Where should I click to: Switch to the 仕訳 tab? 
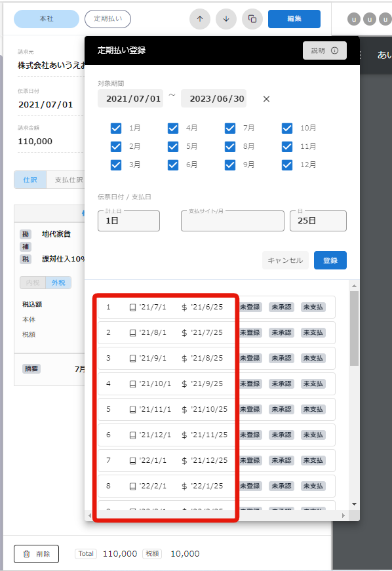click(x=30, y=180)
